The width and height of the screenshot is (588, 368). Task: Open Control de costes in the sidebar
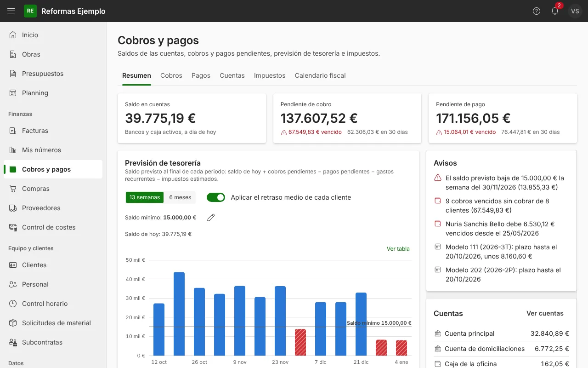(53, 227)
